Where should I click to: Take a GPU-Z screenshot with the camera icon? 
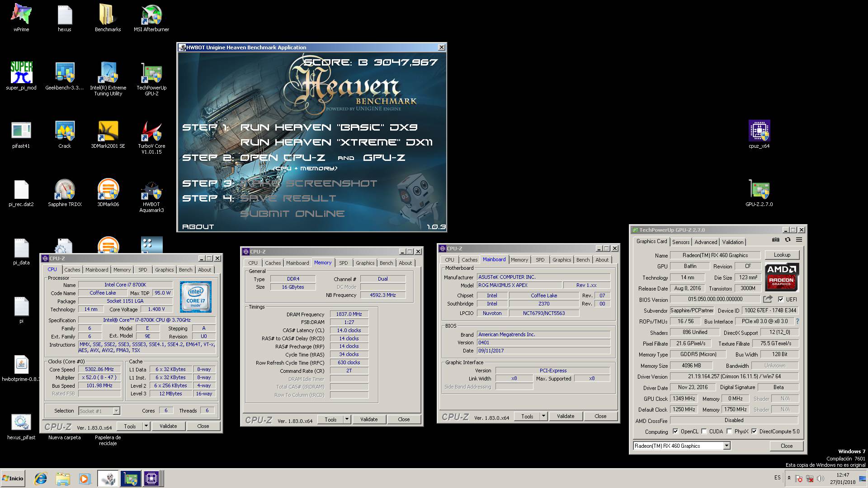click(776, 240)
